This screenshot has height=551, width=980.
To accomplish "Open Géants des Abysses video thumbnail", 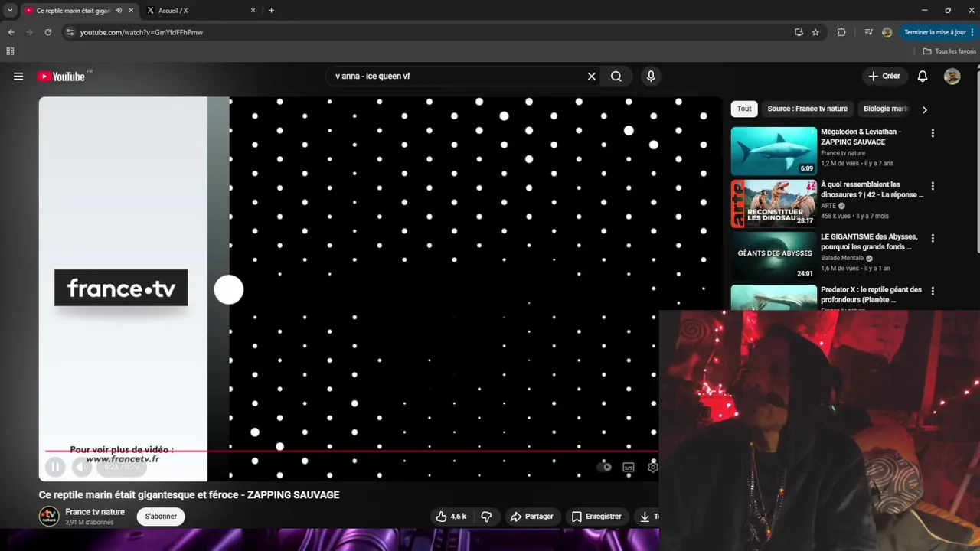I will [x=773, y=256].
